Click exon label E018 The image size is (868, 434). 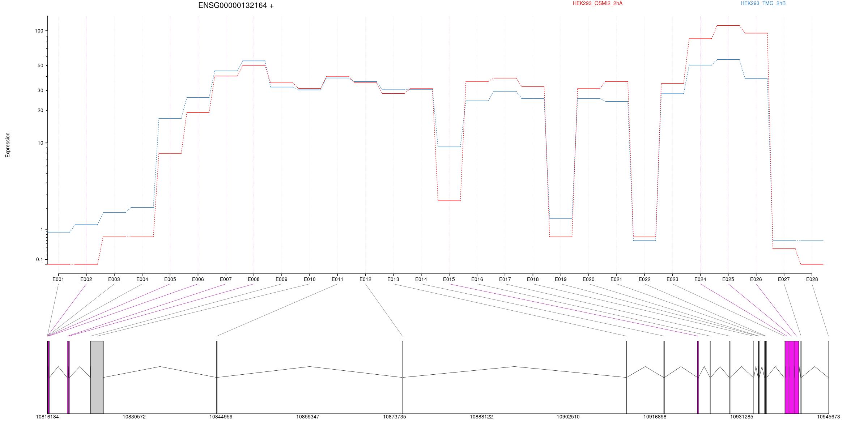tap(533, 279)
